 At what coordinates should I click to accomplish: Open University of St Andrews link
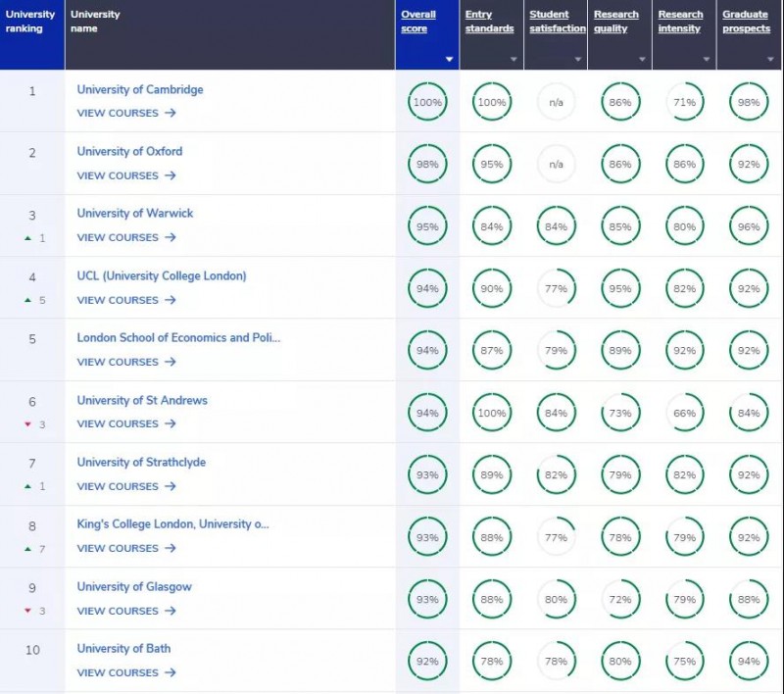coord(142,401)
